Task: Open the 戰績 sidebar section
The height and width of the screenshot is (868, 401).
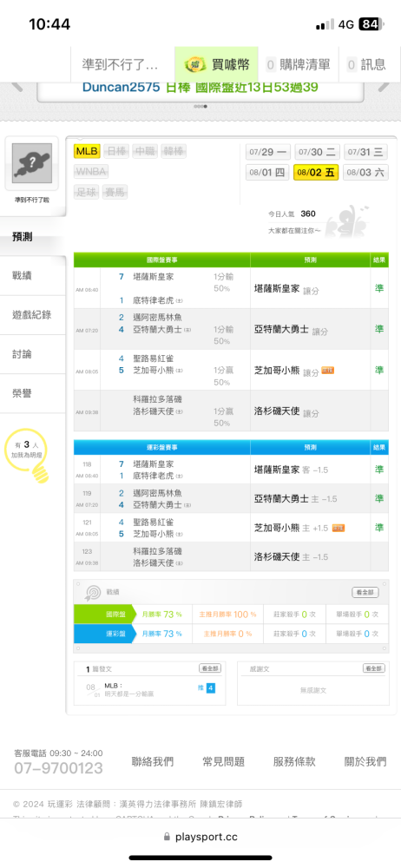Action: [x=33, y=276]
